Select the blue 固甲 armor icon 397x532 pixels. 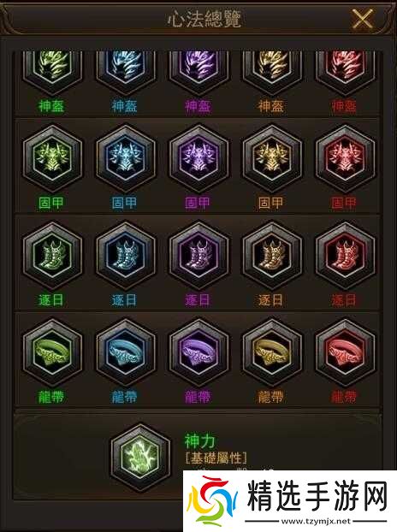(125, 159)
